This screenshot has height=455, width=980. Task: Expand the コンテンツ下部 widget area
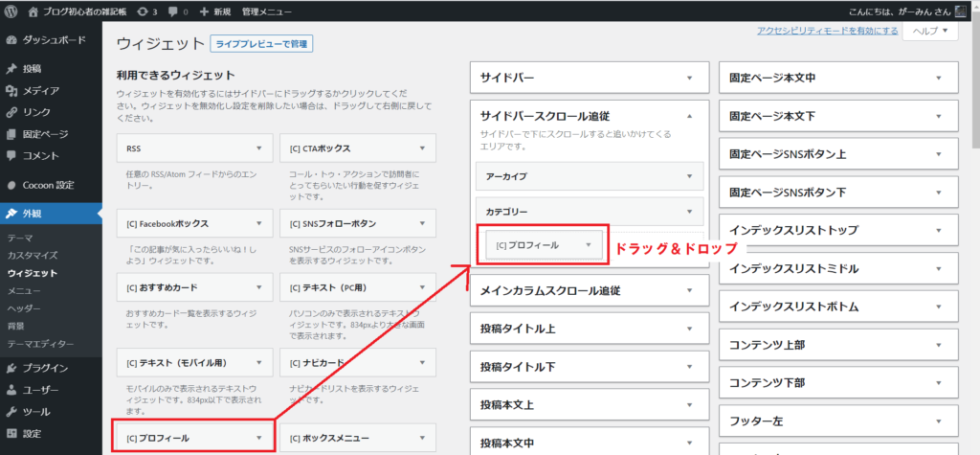point(938,383)
